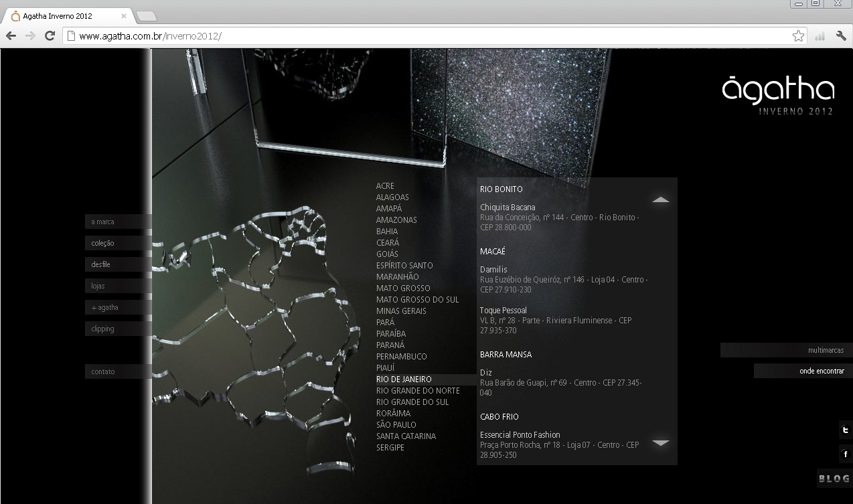Click Essencial Ponto Fashion store name
The width and height of the screenshot is (853, 504).
tap(520, 435)
